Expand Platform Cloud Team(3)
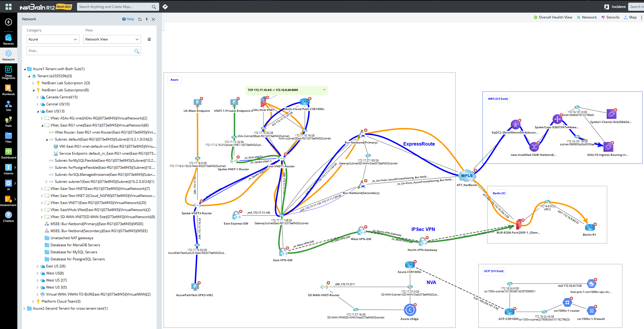This screenshot has height=329, width=644. click(33, 302)
